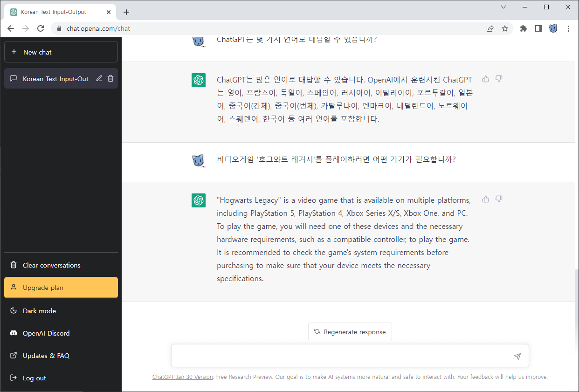Switch to Dark mode
Image resolution: width=579 pixels, height=392 pixels.
click(61, 311)
